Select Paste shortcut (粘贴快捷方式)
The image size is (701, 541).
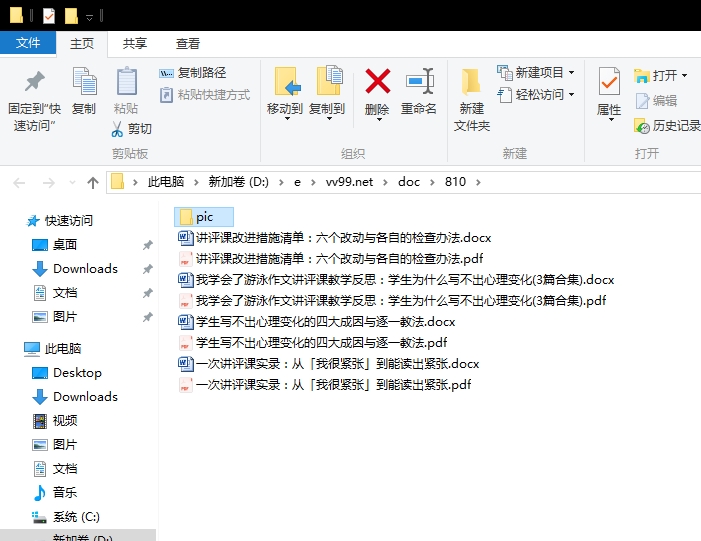pyautogui.click(x=205, y=95)
